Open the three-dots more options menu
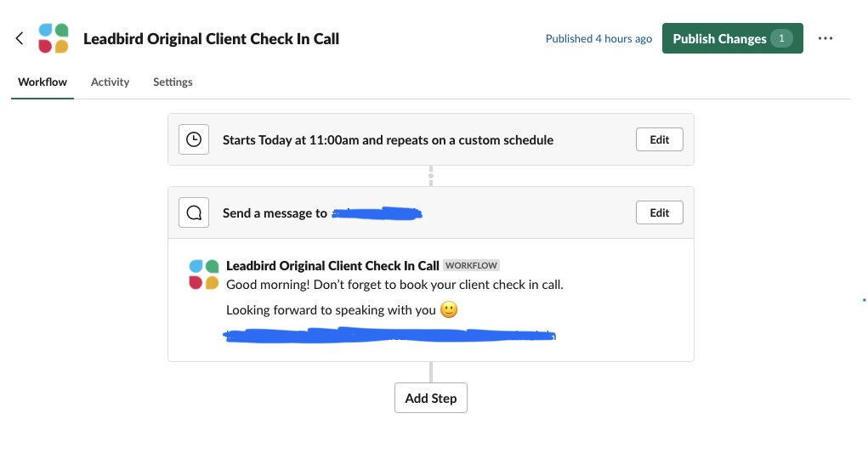Image resolution: width=868 pixels, height=470 pixels. point(825,38)
